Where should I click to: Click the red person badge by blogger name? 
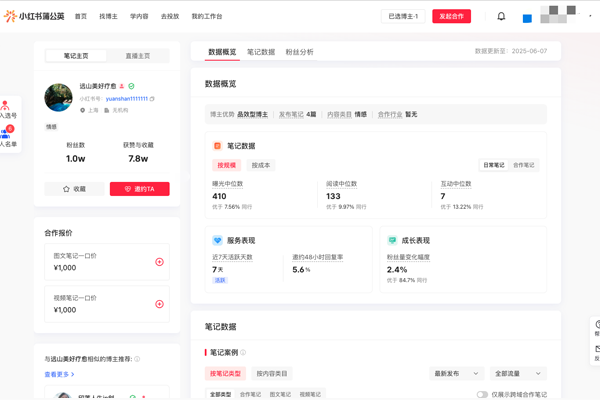[122, 86]
